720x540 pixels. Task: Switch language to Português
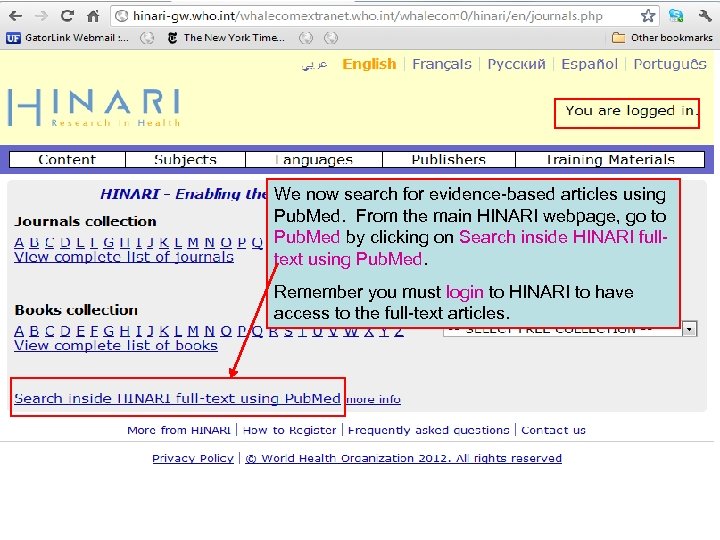pos(670,64)
